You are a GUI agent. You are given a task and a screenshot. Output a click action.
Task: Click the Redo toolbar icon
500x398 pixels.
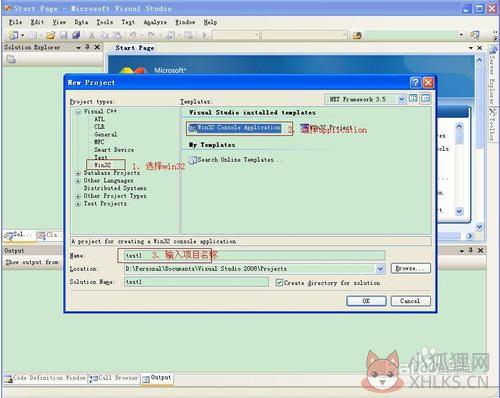pos(151,35)
